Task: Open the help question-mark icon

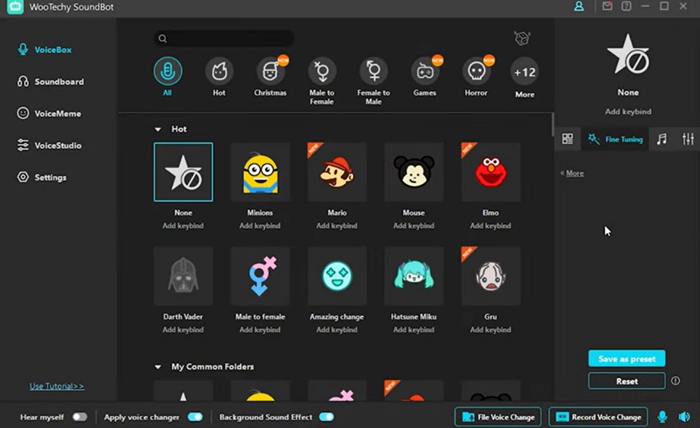Action: [x=626, y=6]
